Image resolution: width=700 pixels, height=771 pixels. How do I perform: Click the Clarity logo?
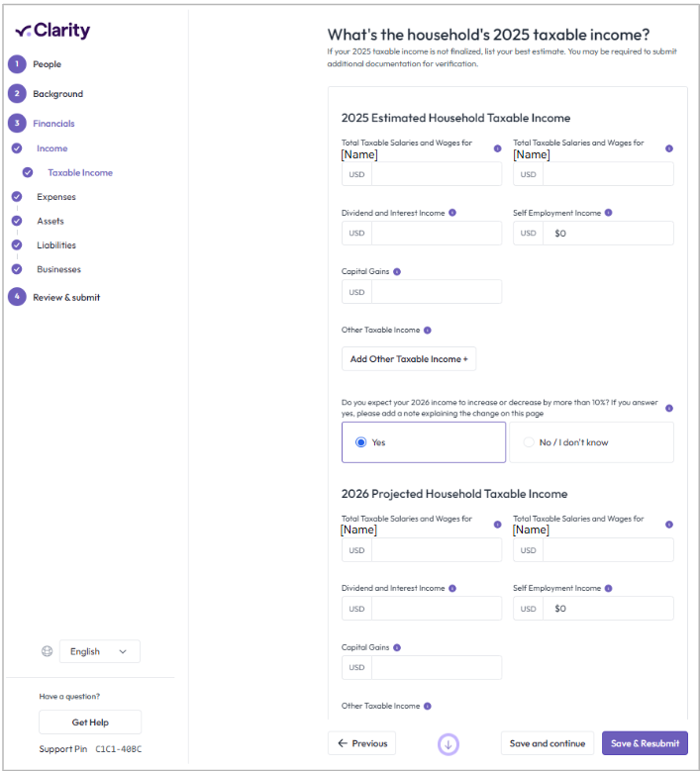pyautogui.click(x=52, y=31)
